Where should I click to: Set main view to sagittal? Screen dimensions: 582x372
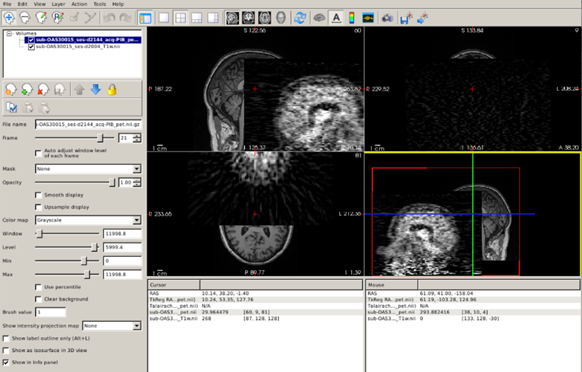tap(232, 17)
